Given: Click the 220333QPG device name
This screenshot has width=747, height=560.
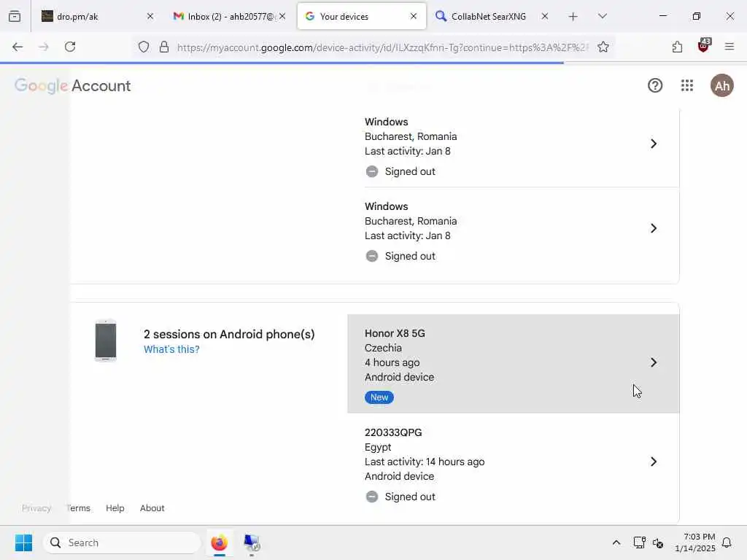Looking at the screenshot, I should click(393, 432).
